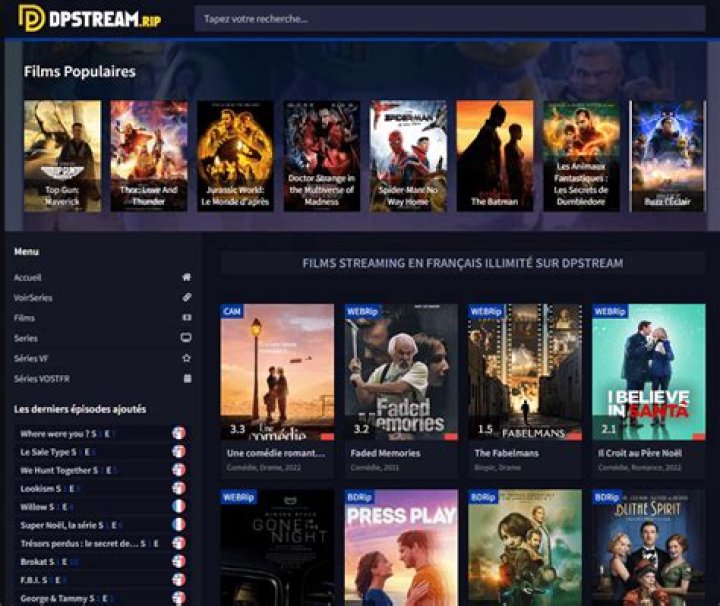Open the I Believe in Santa poster
Viewport: 720px width, 606px height.
pos(649,372)
